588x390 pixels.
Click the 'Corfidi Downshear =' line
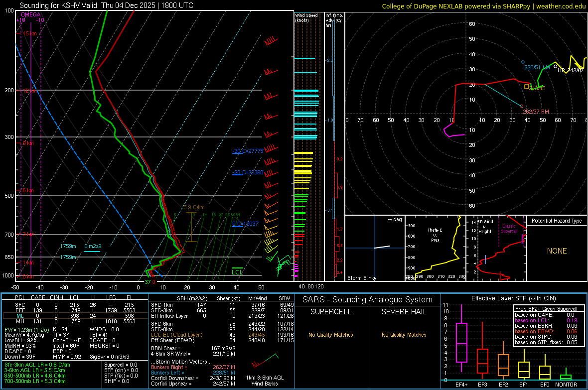click(193, 379)
